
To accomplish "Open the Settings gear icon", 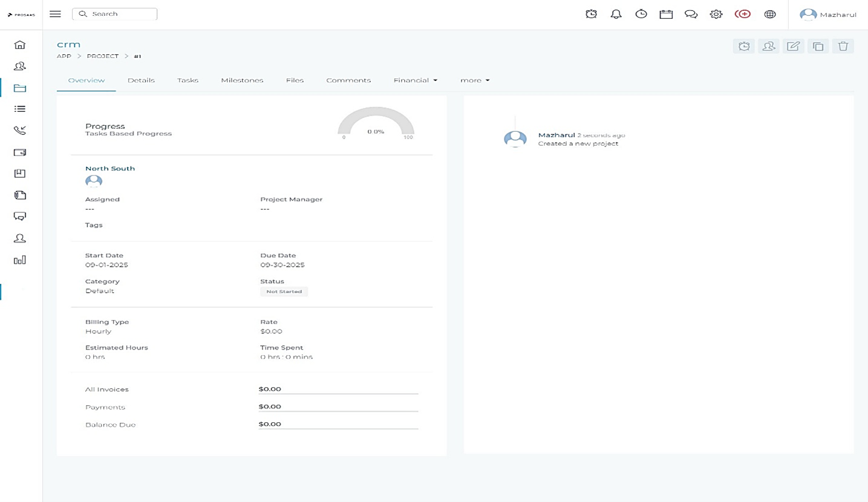I will click(x=716, y=13).
